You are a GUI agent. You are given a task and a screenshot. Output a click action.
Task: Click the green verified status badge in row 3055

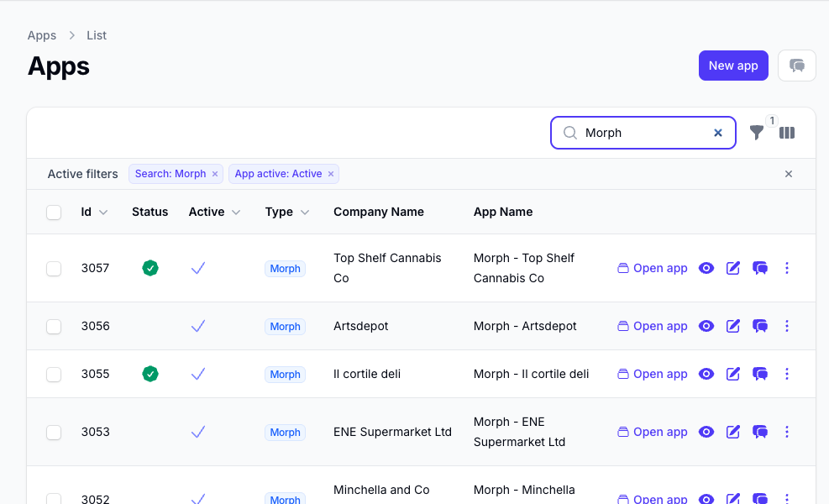point(150,374)
